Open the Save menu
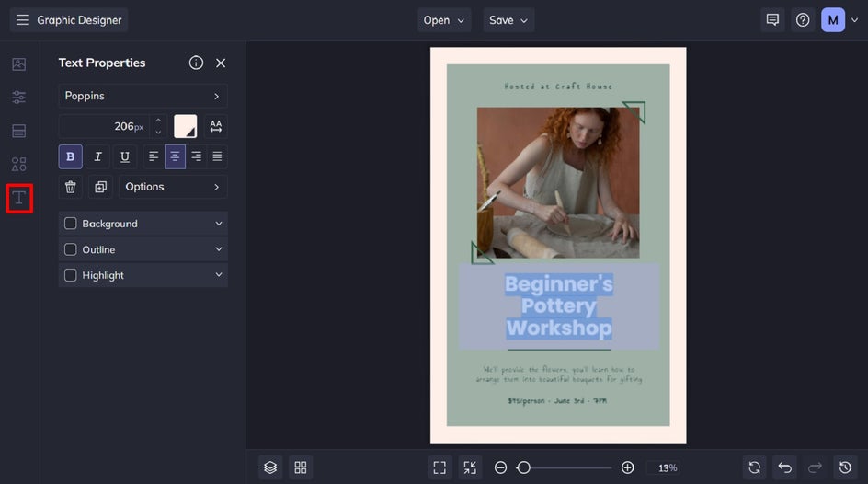 click(508, 20)
